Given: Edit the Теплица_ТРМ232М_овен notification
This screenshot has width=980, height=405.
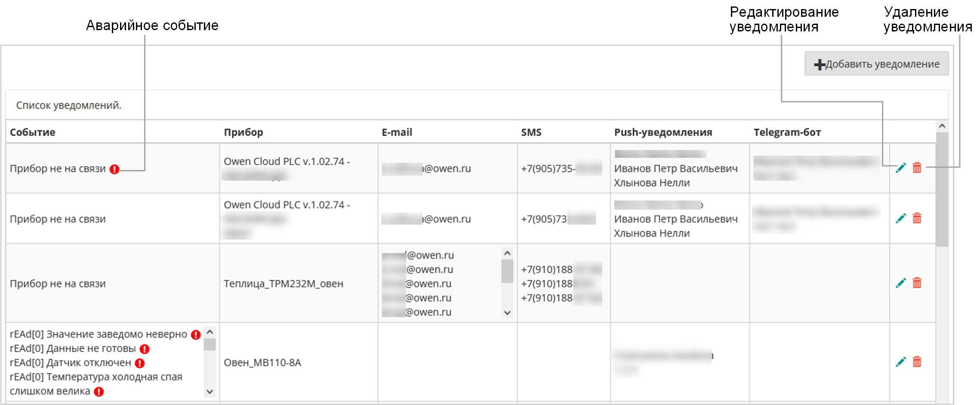Looking at the screenshot, I should (900, 283).
